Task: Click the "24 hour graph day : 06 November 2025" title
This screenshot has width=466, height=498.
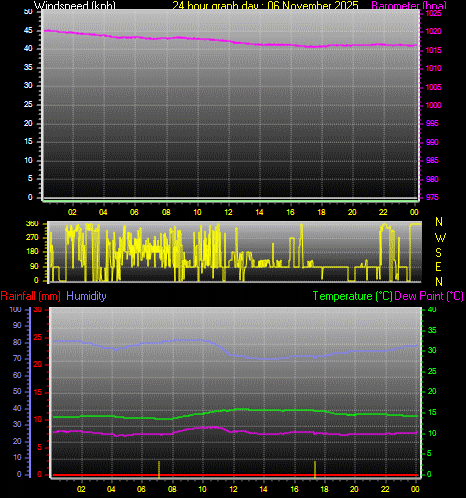Action: 265,5
